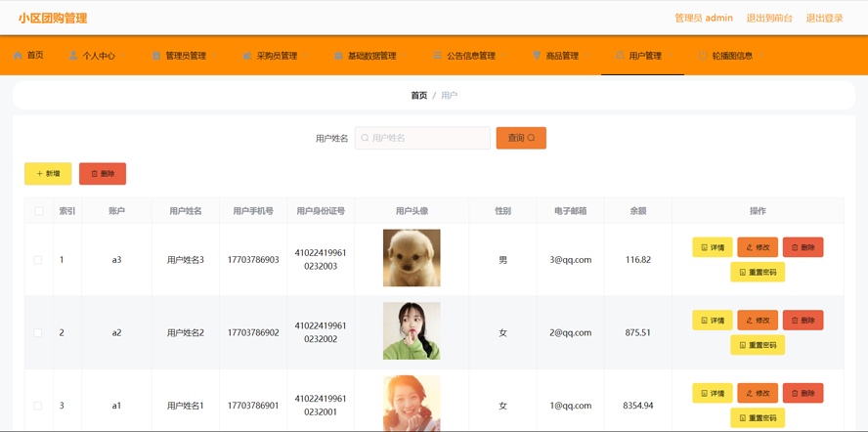Screen dimensions: 868x432
Task: Click the person icon beside 个人中心
Action: click(73, 56)
